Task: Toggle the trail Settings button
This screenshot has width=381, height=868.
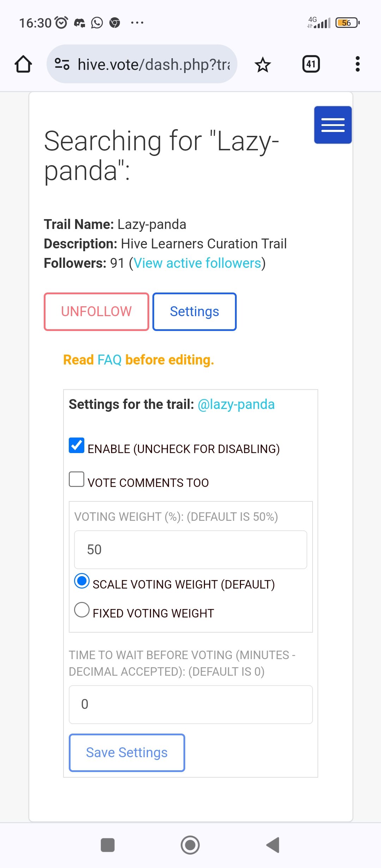Action: point(194,312)
